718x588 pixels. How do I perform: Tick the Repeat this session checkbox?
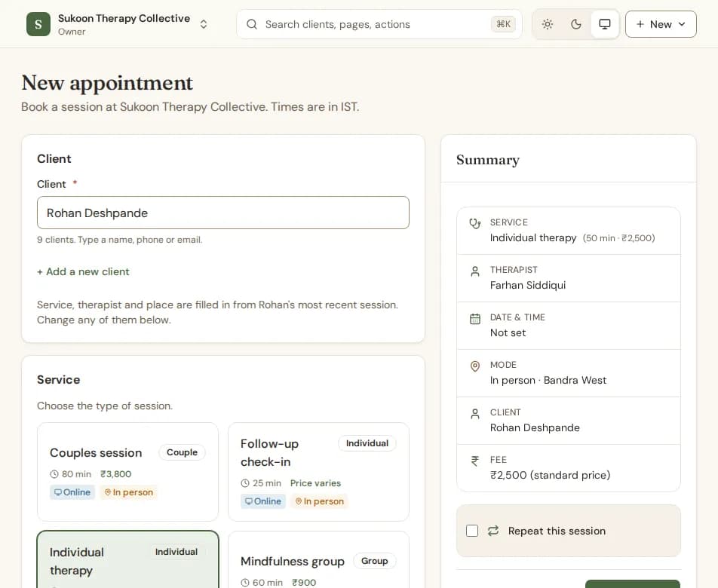coord(472,531)
